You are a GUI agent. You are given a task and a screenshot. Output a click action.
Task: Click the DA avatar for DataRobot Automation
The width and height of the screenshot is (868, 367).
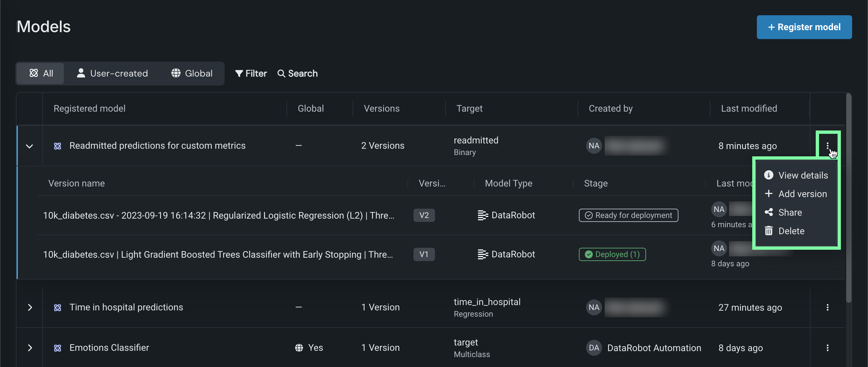pyautogui.click(x=594, y=348)
